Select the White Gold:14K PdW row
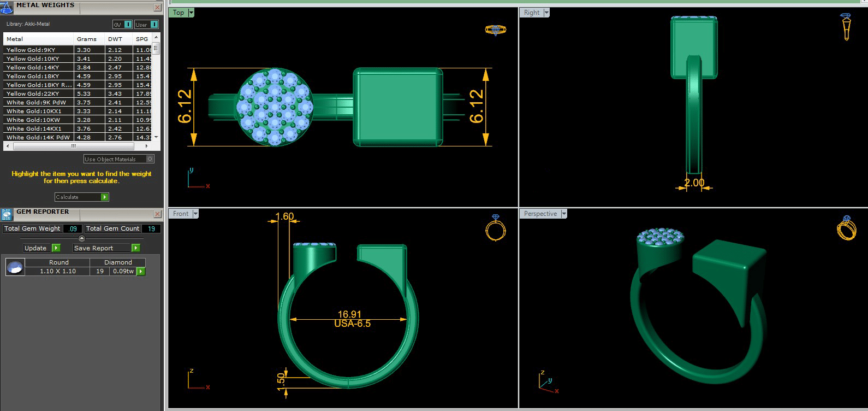 click(x=78, y=137)
